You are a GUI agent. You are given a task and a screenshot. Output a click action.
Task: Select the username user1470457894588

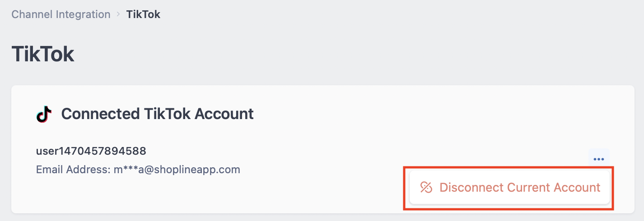coord(91,151)
